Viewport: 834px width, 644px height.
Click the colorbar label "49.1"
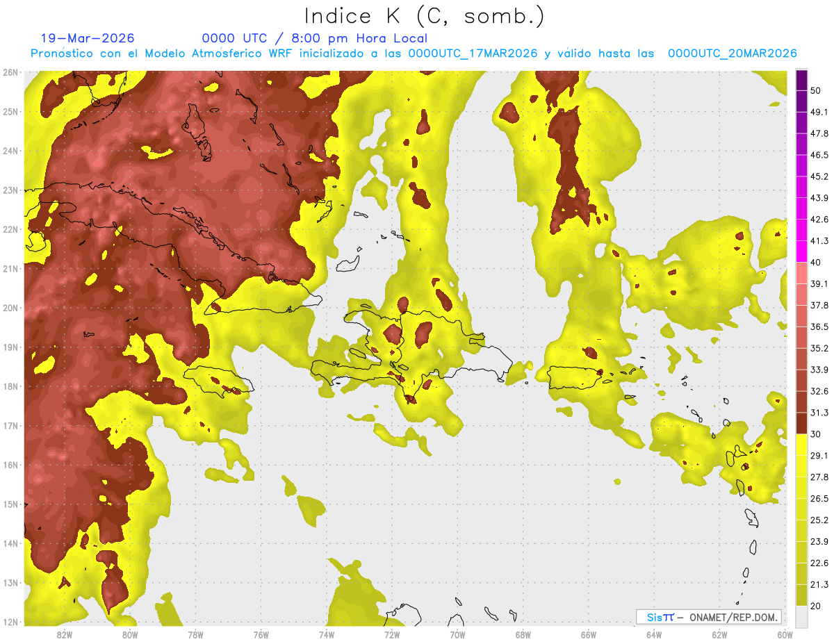pyautogui.click(x=819, y=112)
